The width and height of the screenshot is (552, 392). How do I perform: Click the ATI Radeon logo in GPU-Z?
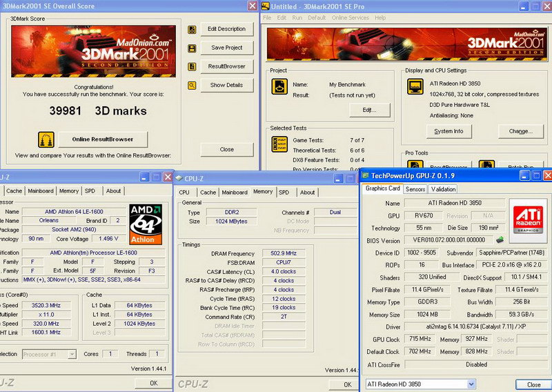tap(528, 220)
